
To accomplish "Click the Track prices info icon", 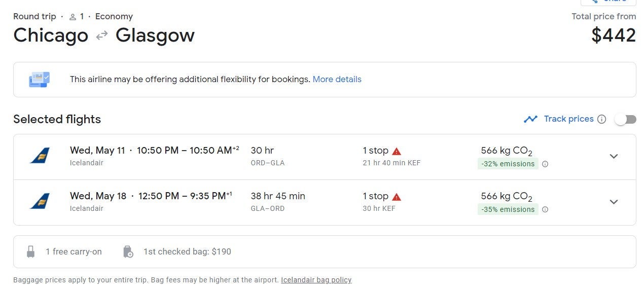I will click(x=601, y=119).
